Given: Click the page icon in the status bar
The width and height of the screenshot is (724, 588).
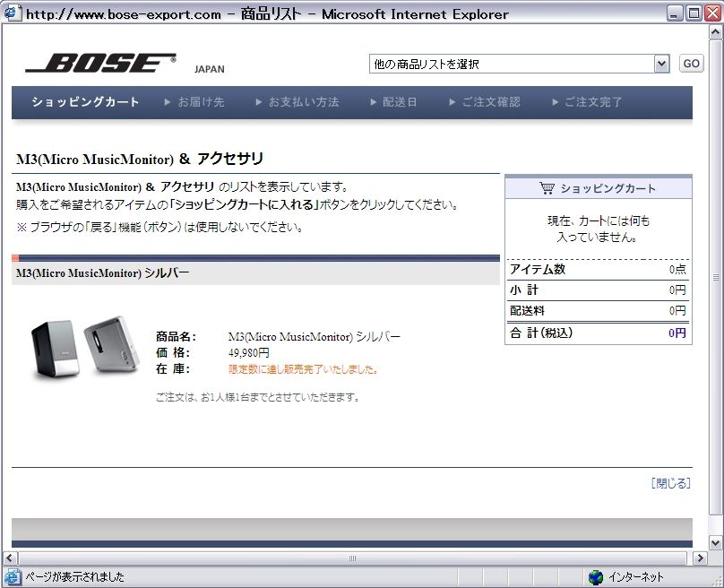Looking at the screenshot, I should click(12, 577).
